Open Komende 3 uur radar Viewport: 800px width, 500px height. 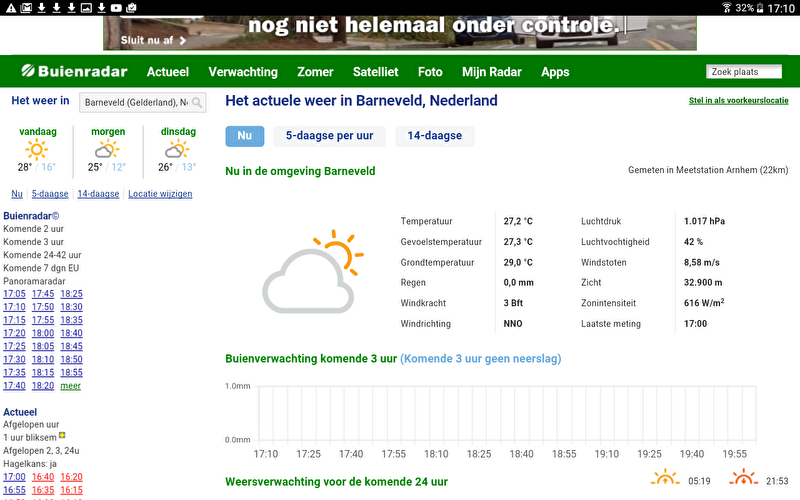pyautogui.click(x=33, y=242)
